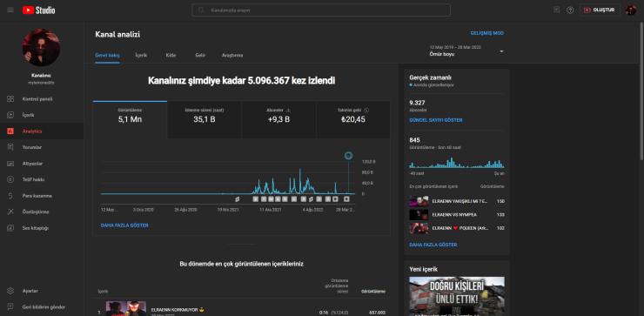The width and height of the screenshot is (644, 316).
Task: Click the Ortalama görüntüleme süresi column header
Action: pyautogui.click(x=337, y=286)
